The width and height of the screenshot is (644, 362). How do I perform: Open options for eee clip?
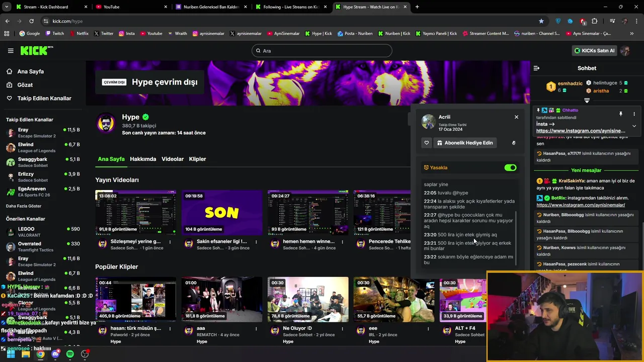click(428, 328)
